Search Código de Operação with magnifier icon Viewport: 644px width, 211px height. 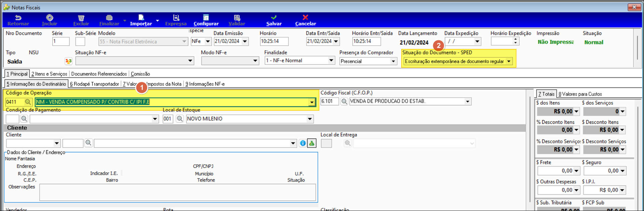pos(28,102)
